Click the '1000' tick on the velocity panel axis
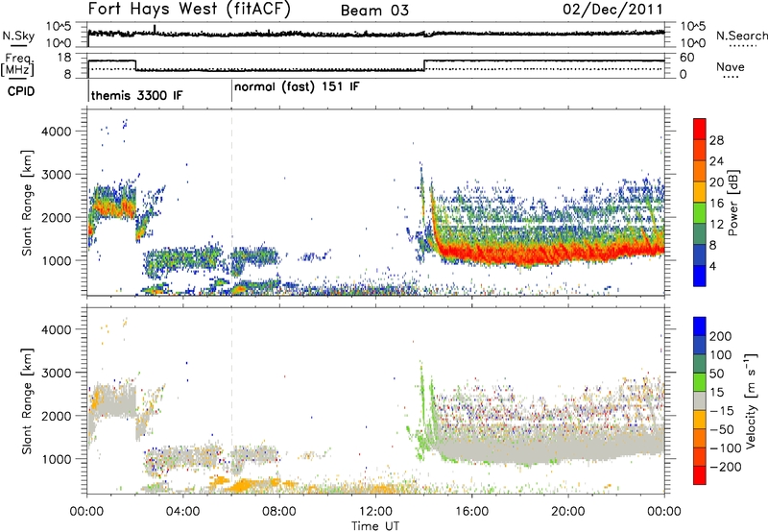 [56, 459]
